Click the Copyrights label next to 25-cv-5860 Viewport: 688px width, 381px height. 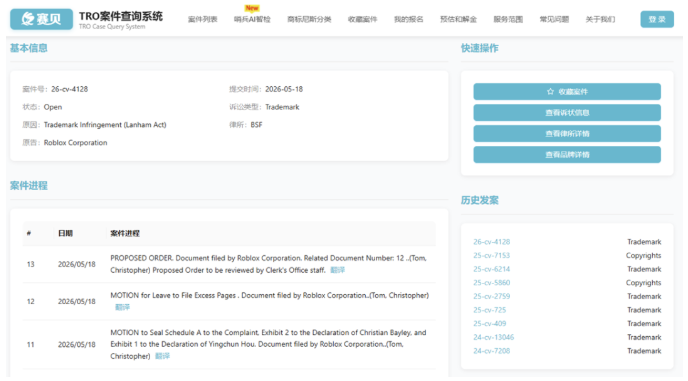[643, 283]
